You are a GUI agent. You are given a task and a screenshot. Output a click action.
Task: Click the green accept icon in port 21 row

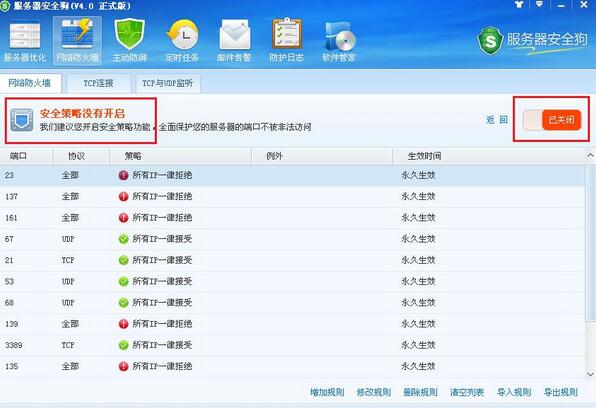tap(123, 260)
